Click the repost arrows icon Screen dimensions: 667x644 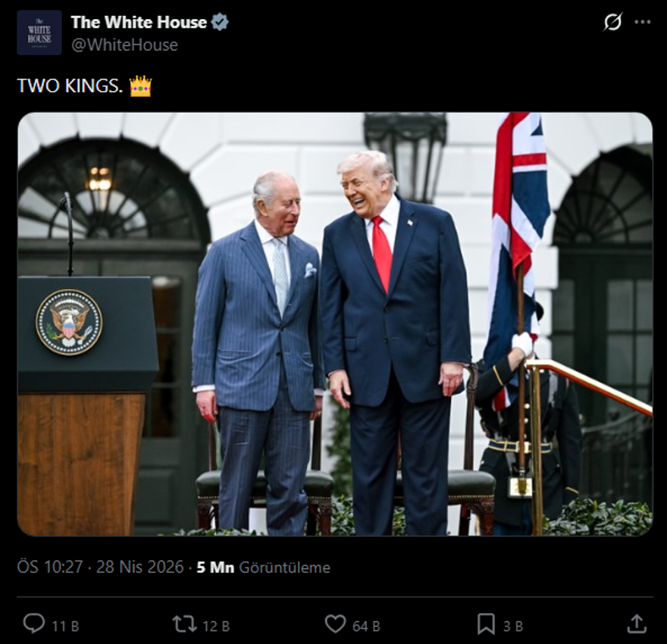pos(184,624)
